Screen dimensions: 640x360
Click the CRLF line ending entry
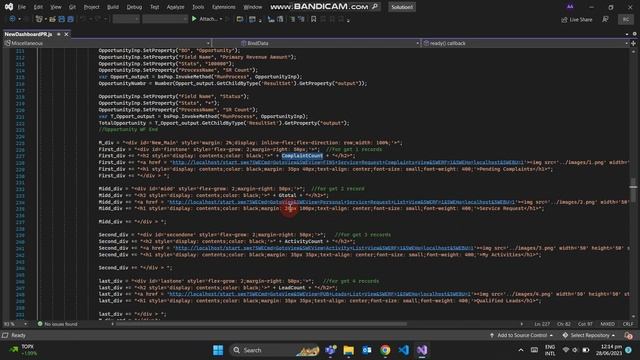click(628, 324)
